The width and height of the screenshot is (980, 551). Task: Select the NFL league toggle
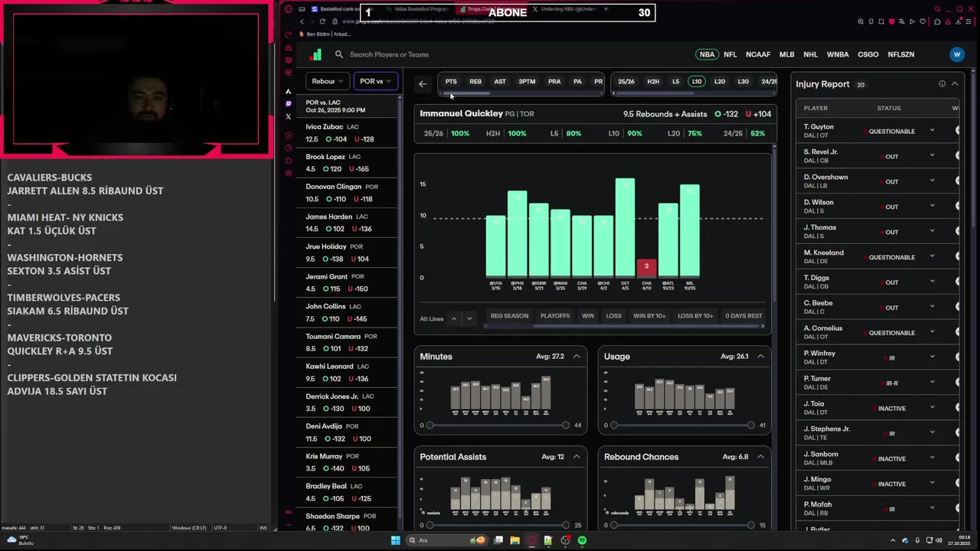coord(730,54)
